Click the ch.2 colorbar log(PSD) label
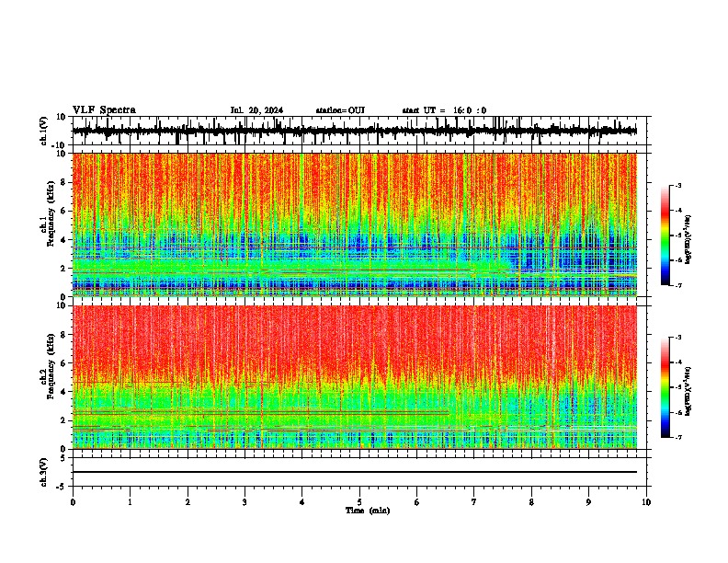The image size is (728, 563). tap(688, 391)
